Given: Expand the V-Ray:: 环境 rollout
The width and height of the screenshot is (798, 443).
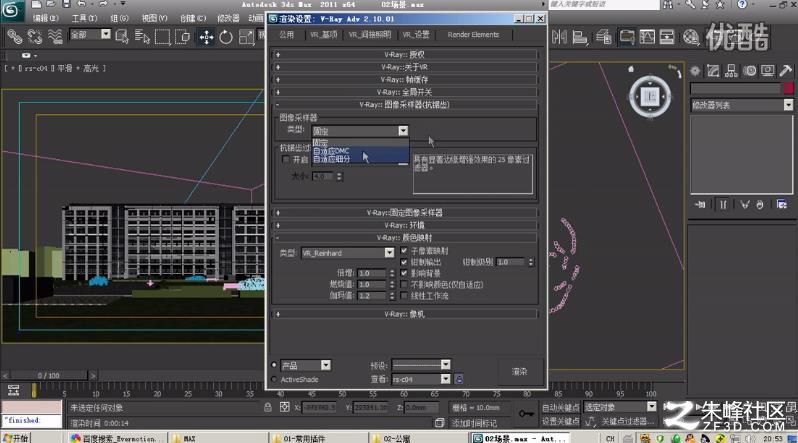Looking at the screenshot, I should coord(405,225).
